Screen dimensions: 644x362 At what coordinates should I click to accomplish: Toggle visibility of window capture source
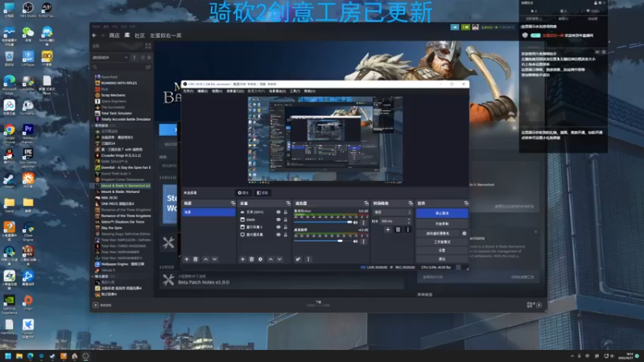point(279,227)
